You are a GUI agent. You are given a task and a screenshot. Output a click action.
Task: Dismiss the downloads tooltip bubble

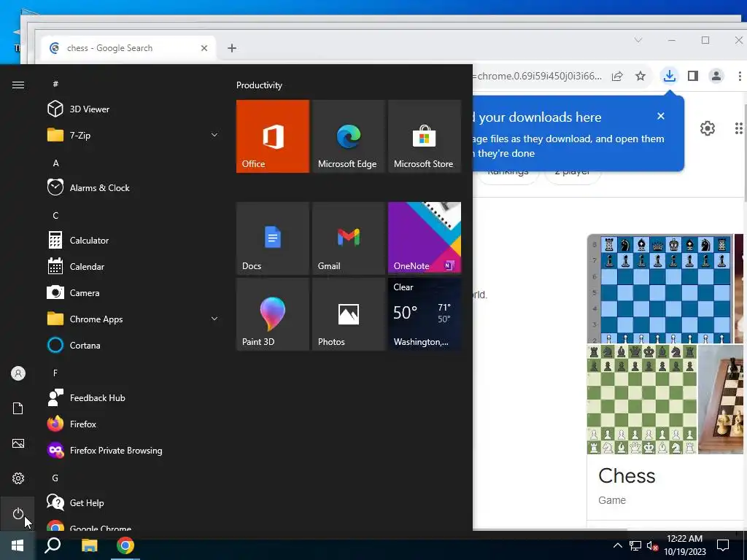point(661,116)
